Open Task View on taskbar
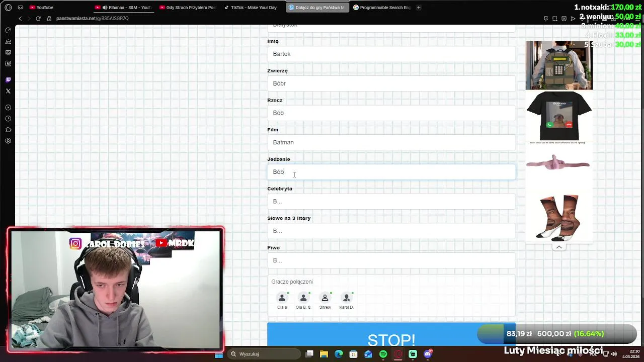This screenshot has height=362, width=644. 309,354
